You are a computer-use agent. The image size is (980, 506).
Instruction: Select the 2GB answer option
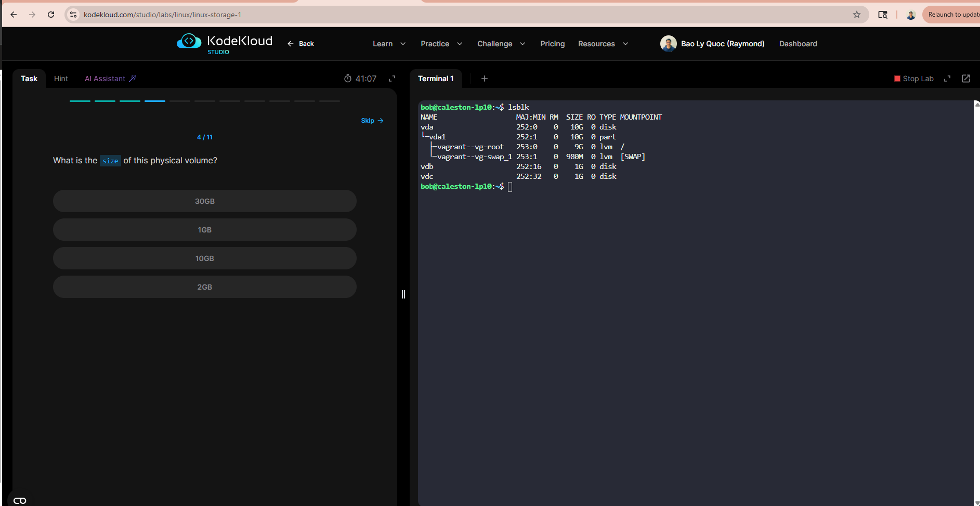(x=204, y=287)
